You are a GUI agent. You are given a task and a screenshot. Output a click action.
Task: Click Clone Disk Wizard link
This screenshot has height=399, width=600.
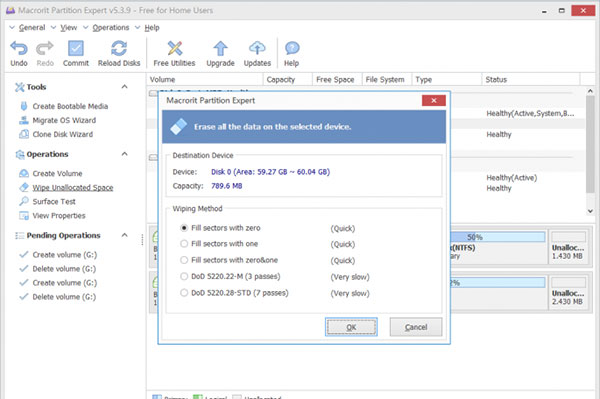click(63, 134)
